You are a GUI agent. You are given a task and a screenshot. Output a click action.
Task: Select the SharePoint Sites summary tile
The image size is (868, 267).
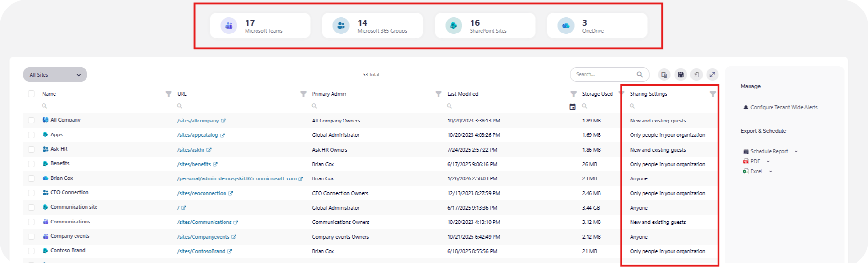pyautogui.click(x=484, y=26)
